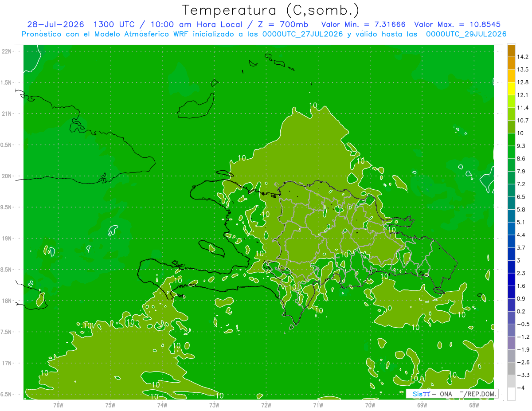Click the legend value '14.2'
Screen dimensions: 532x411
tap(523, 57)
